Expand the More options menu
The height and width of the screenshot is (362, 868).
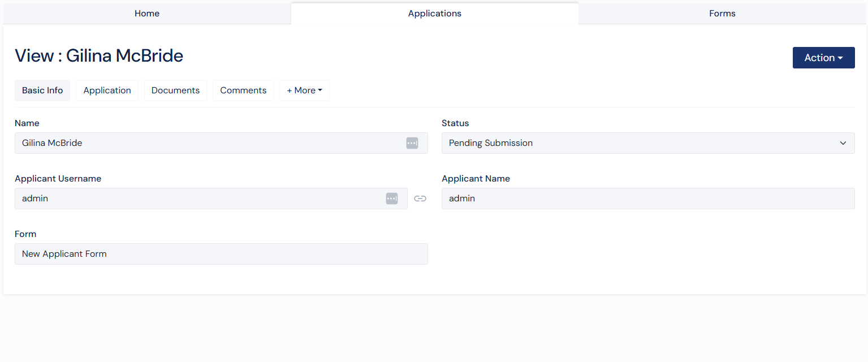tap(304, 90)
